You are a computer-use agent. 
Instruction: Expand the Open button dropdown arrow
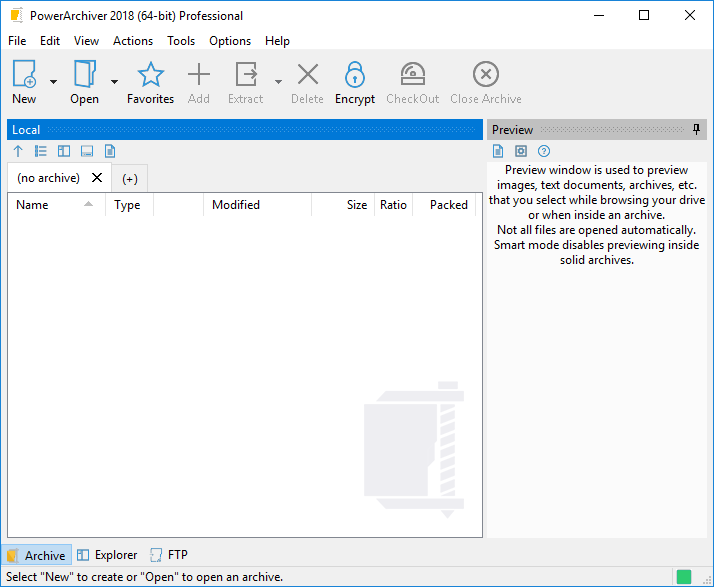pos(114,82)
